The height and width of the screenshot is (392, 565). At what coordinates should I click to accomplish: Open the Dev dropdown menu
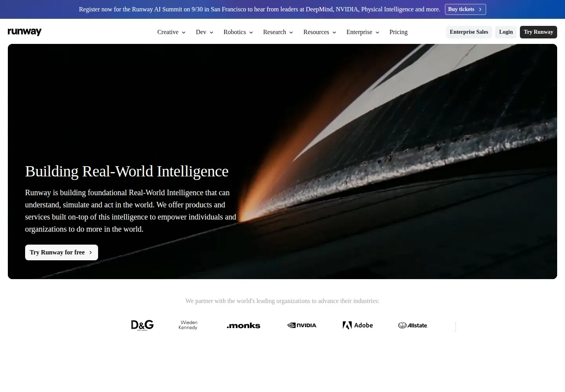(204, 32)
